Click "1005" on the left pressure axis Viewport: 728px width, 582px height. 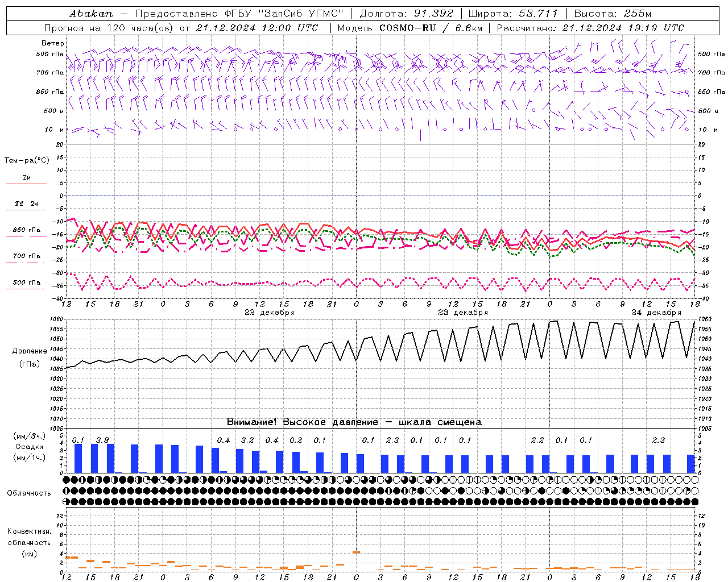pyautogui.click(x=56, y=429)
